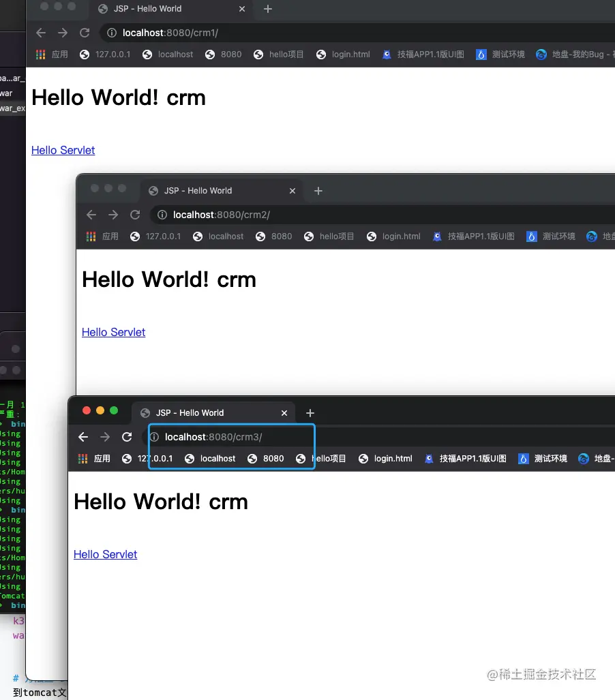Open 测试环境 bookmark in crm1 window
This screenshot has width=615, height=700.
pos(500,55)
